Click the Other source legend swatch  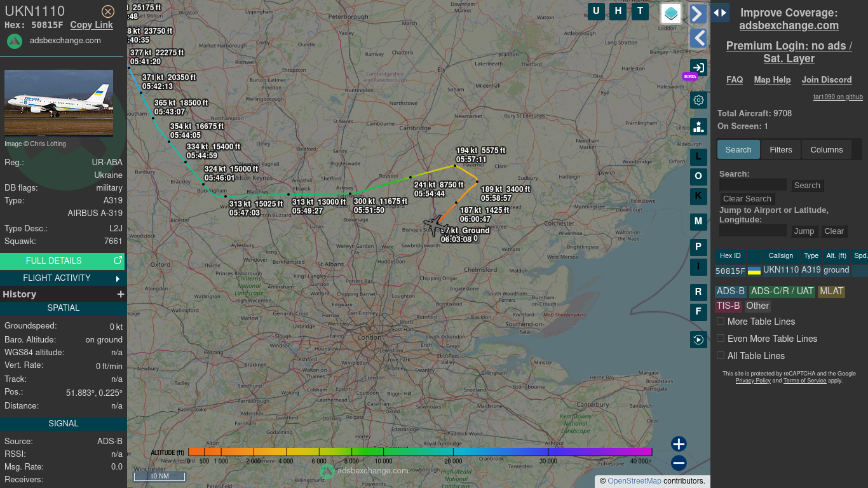[757, 306]
